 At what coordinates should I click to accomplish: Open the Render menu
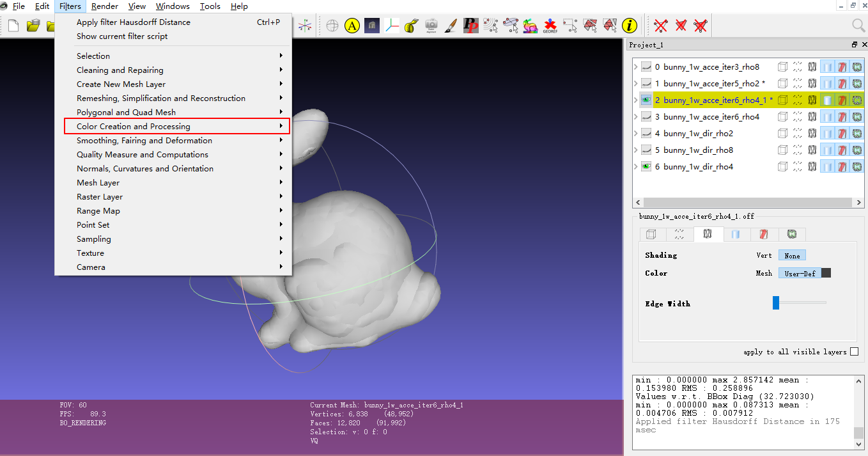click(104, 6)
